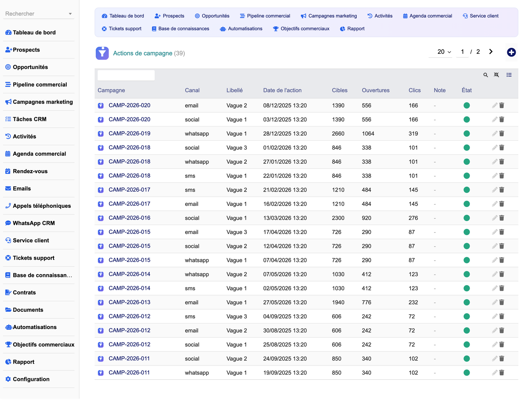Image resolution: width=532 pixels, height=406 pixels.
Task: Open Objectifs commerciaux in the top menu
Action: tap(301, 29)
